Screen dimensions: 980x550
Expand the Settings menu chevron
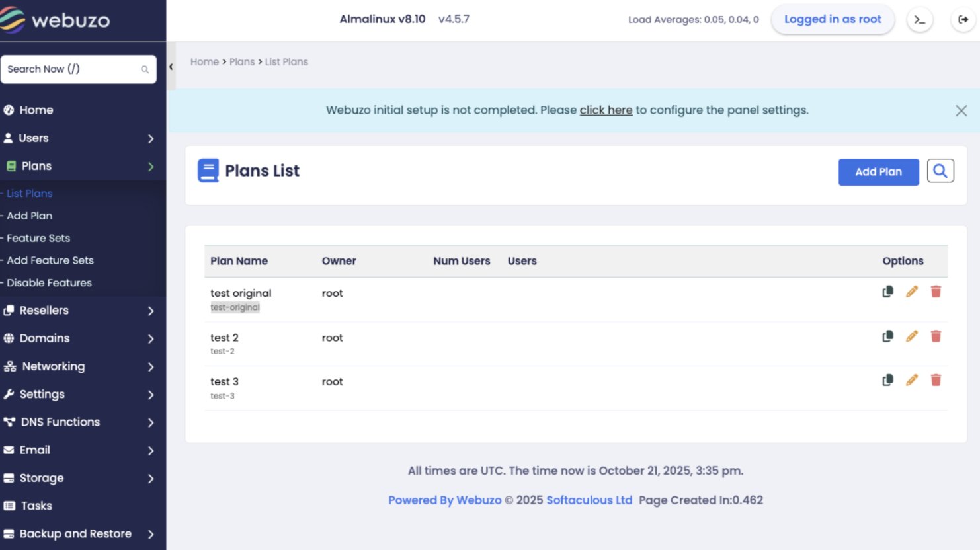point(151,395)
